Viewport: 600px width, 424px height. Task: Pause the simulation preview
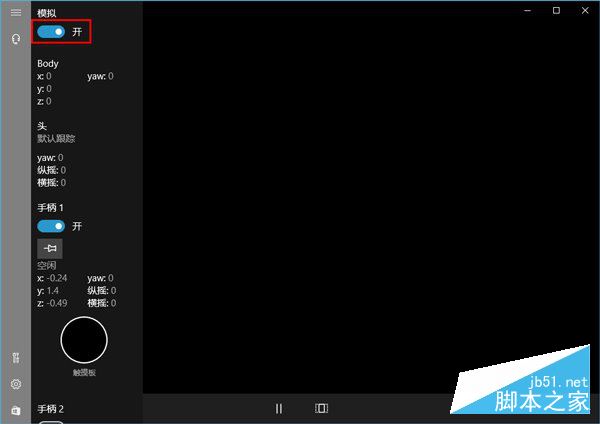point(279,408)
